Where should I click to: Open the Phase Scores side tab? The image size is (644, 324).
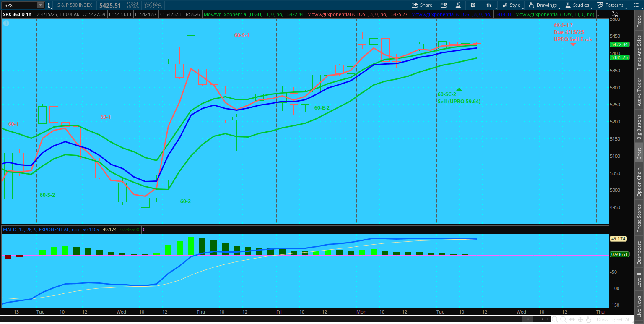[x=639, y=218]
